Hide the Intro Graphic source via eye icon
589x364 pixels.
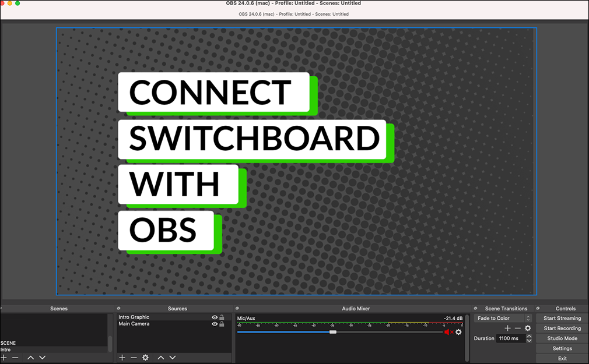[215, 317]
